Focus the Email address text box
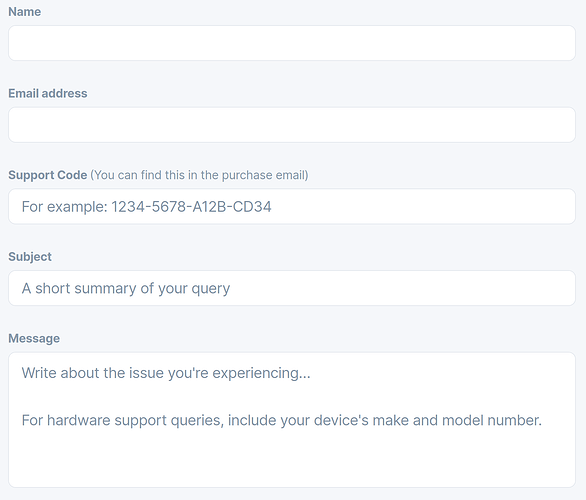Screen dimensions: 586x500 point(292,125)
